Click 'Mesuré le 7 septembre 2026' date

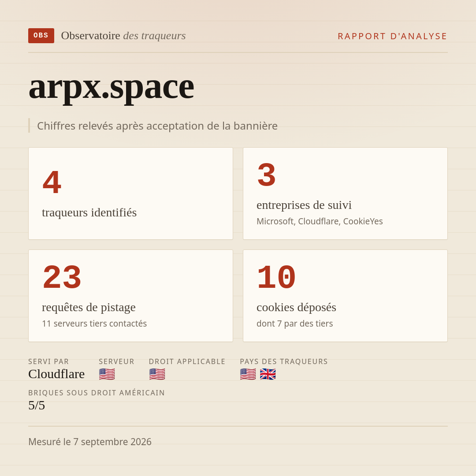tap(90, 442)
